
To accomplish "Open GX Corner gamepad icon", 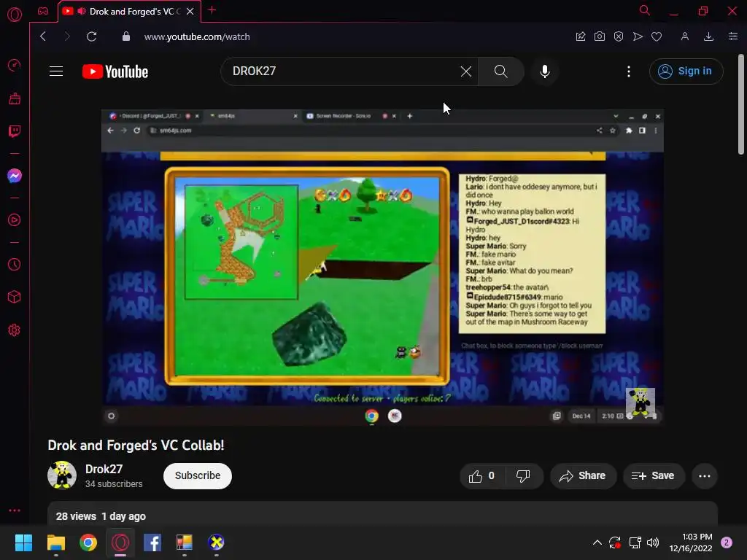I will click(x=43, y=11).
